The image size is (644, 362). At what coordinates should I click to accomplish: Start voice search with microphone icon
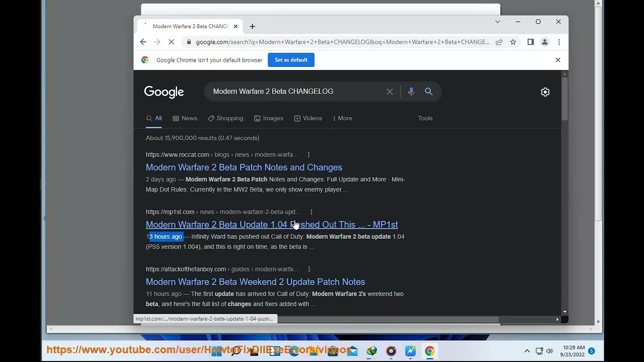tap(411, 92)
